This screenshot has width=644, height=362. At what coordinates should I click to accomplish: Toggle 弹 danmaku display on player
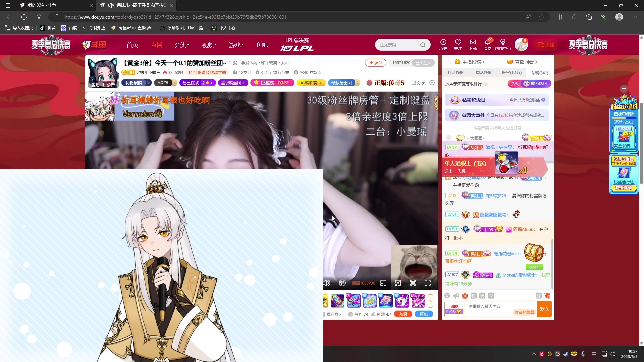pos(342,283)
